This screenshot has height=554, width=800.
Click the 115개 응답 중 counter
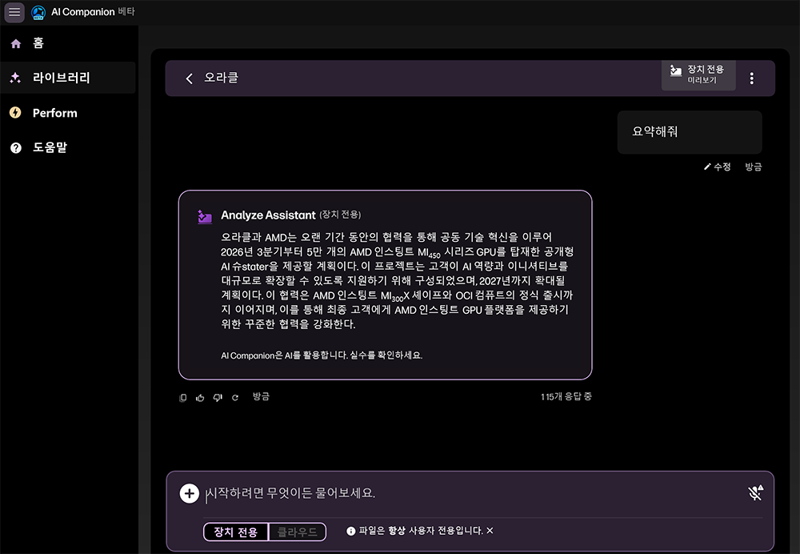tap(566, 396)
